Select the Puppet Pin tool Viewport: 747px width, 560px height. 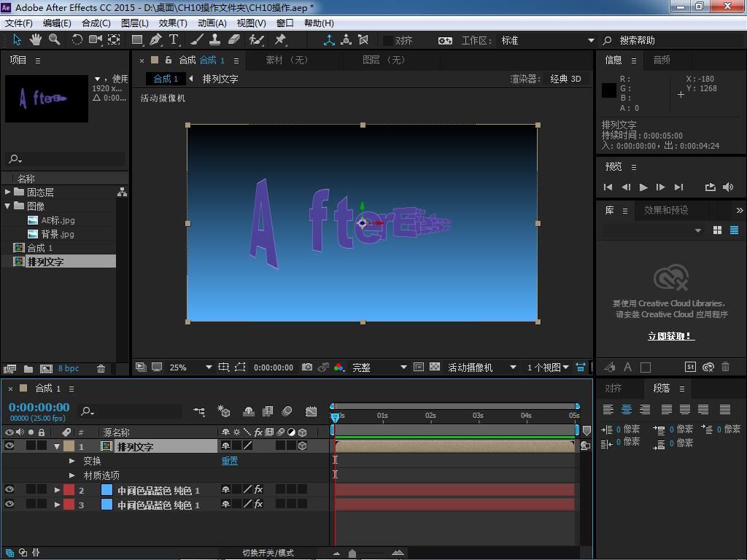click(x=280, y=40)
